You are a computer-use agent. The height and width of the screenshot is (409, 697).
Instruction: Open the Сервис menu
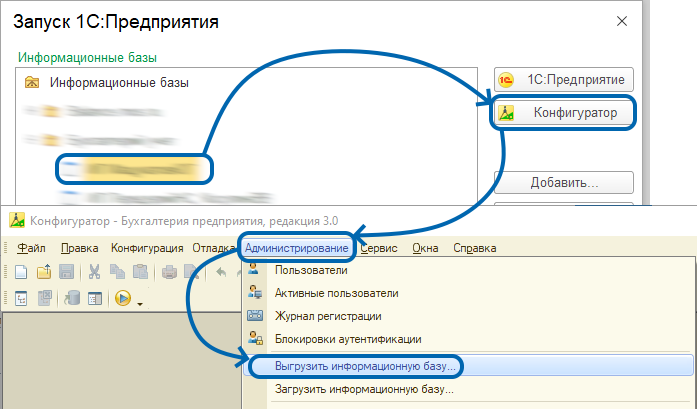point(379,248)
